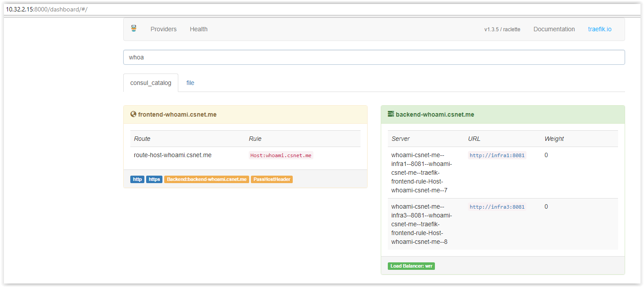Click the https entrypoint badge

click(154, 180)
